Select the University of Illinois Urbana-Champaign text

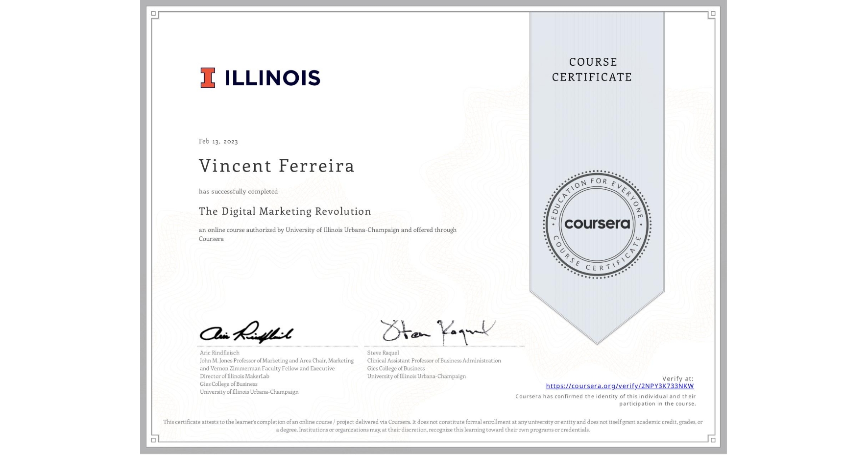[x=248, y=392]
